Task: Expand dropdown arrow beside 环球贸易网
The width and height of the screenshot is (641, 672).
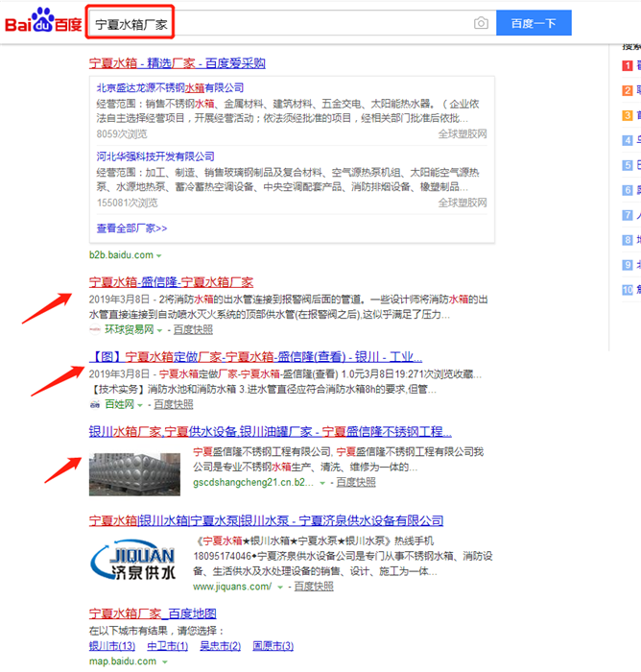Action: click(x=160, y=330)
